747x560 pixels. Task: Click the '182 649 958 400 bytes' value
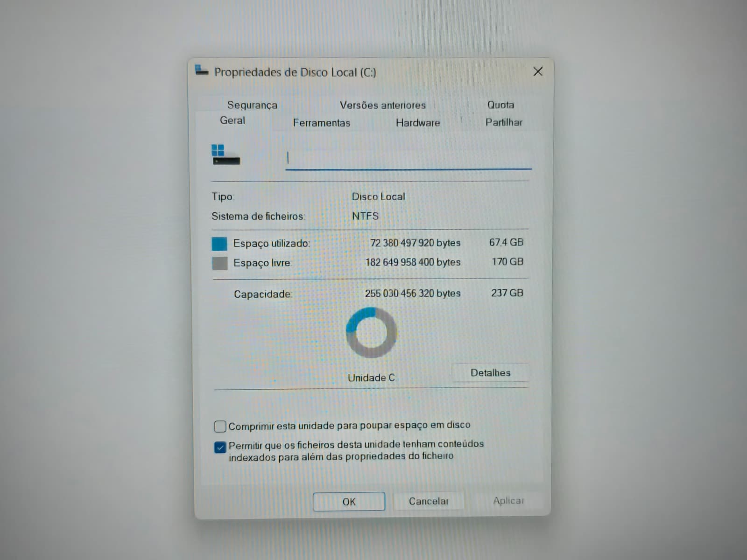413,262
